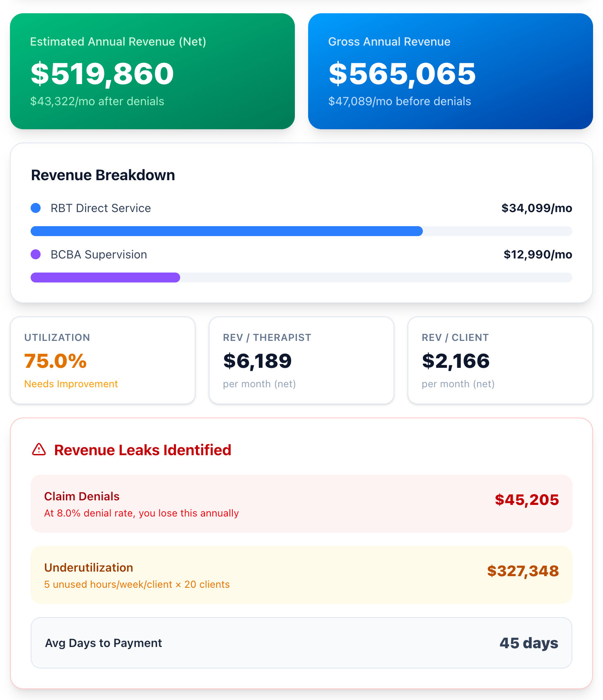Click the Revenue Breakdown heading
The image size is (603, 700).
tap(103, 175)
